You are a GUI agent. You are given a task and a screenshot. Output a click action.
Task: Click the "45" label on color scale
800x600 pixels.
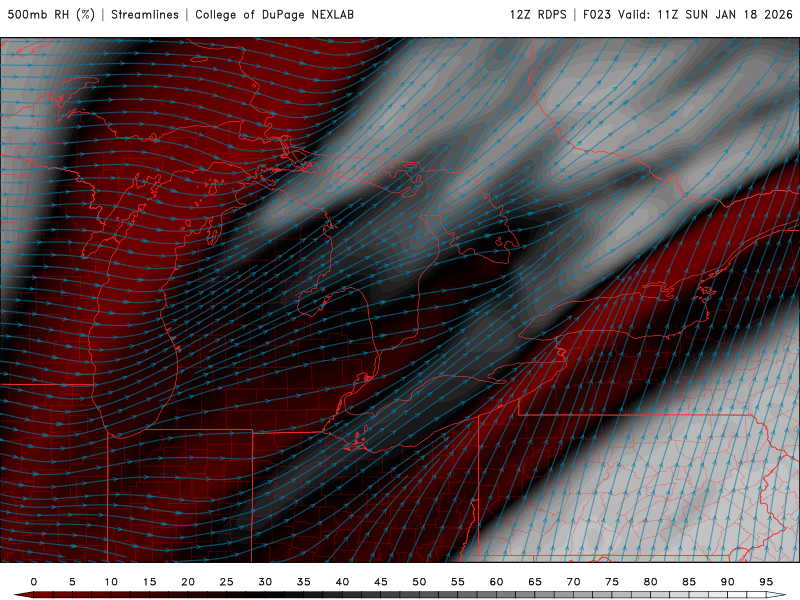[381, 582]
